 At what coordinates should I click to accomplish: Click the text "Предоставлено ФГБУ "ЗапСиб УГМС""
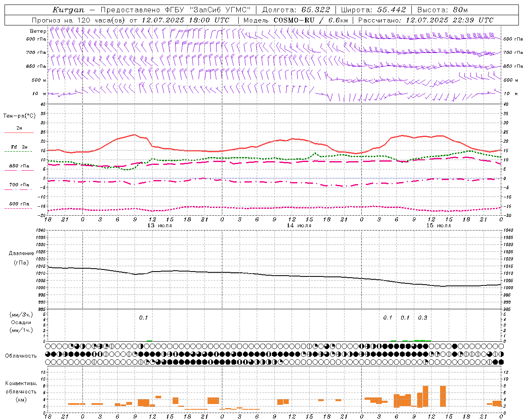(x=176, y=10)
